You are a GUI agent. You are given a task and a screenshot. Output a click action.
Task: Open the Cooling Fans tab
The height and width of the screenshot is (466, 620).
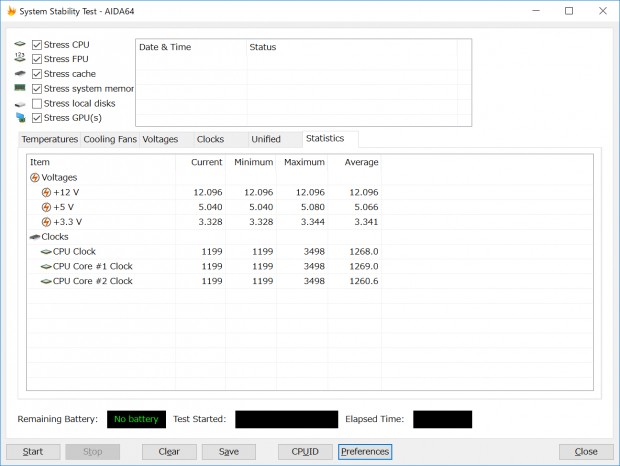[110, 140]
